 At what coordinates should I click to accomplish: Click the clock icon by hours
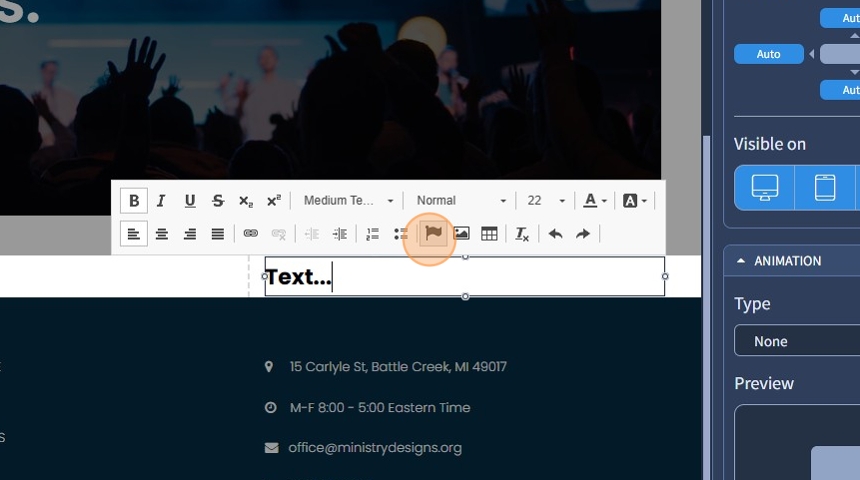[x=270, y=408]
